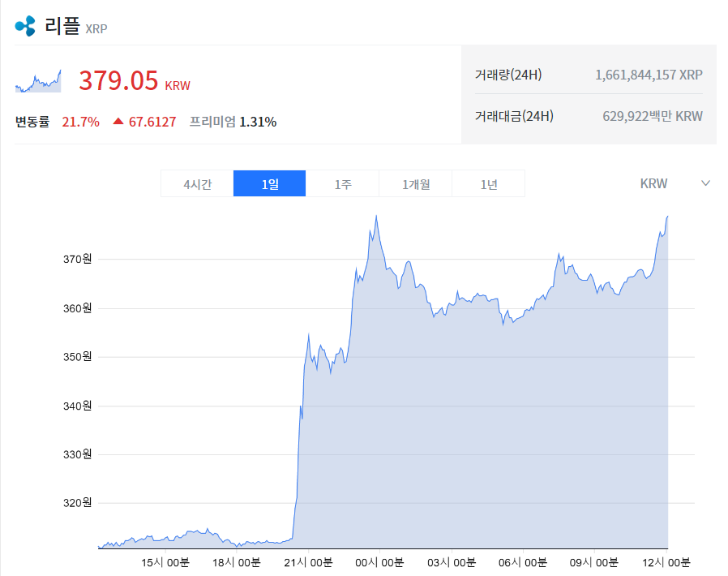Open the KRW currency dropdown
728x576 pixels.
(x=674, y=183)
